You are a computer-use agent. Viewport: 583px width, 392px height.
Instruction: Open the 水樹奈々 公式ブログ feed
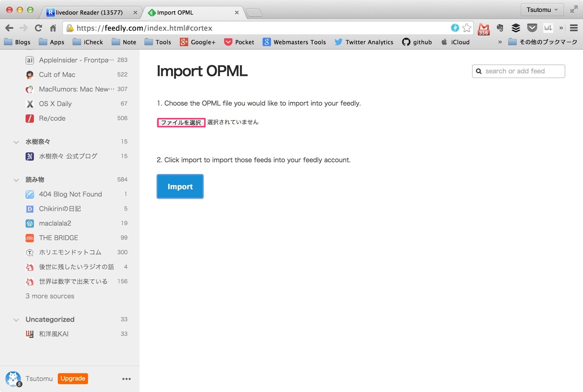coord(76,156)
